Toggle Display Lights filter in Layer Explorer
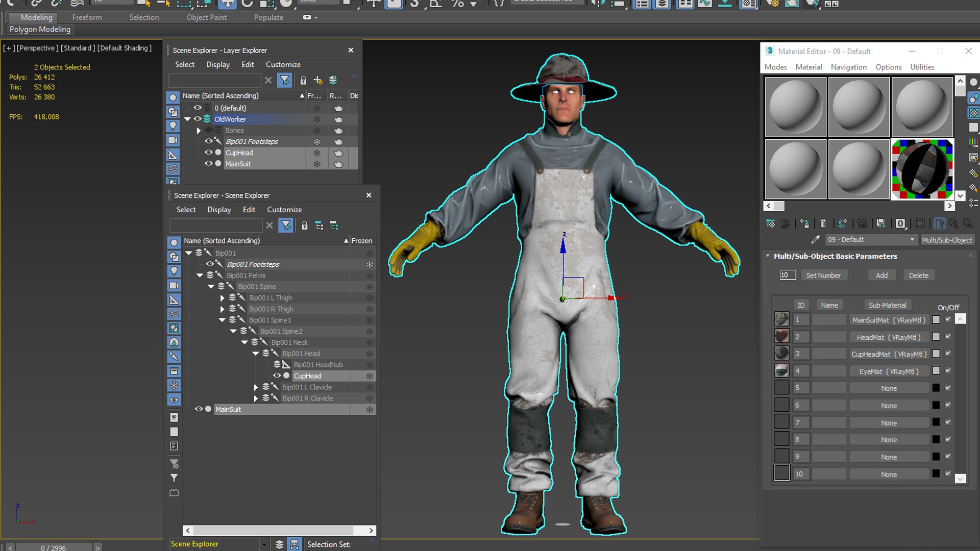The image size is (980, 551). (x=173, y=126)
